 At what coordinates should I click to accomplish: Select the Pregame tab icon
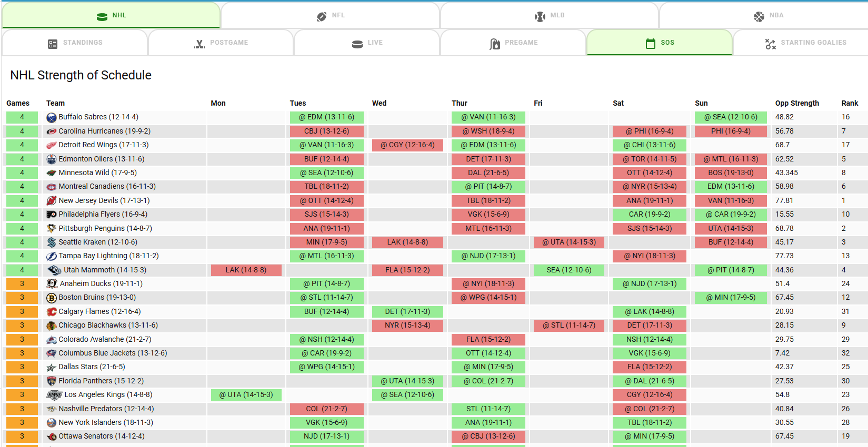(495, 44)
